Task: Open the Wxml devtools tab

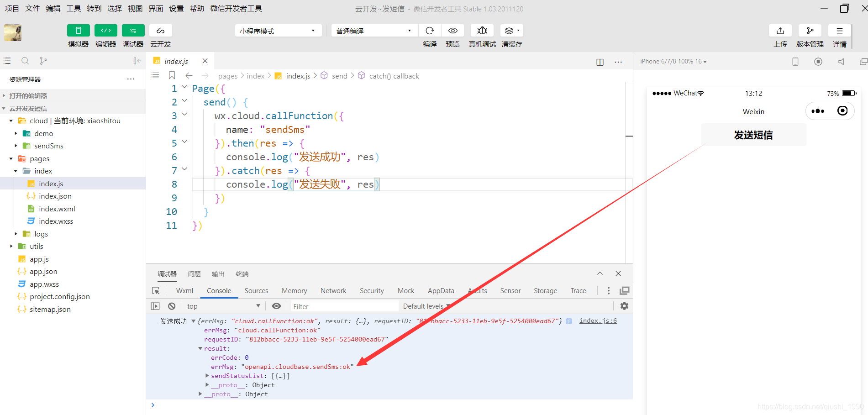Action: click(x=184, y=291)
